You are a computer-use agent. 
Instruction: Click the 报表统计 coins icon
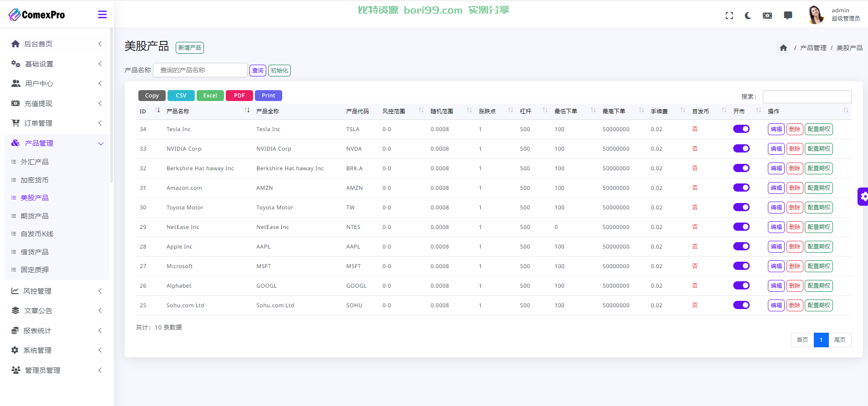15,330
